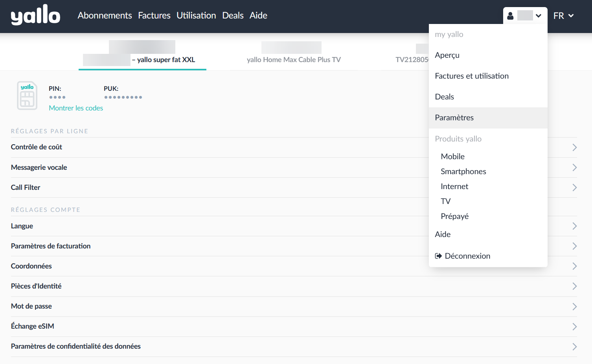Expand the Coordonnées chevron
Image resolution: width=592 pixels, height=364 pixels.
click(x=574, y=266)
